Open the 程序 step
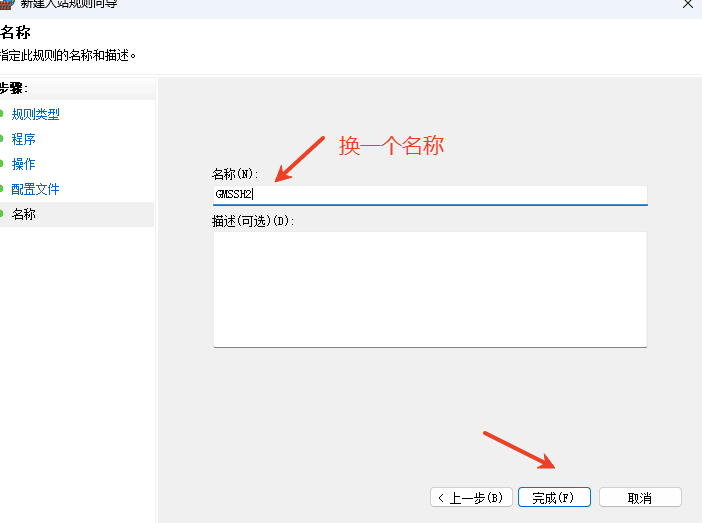 pyautogui.click(x=24, y=139)
